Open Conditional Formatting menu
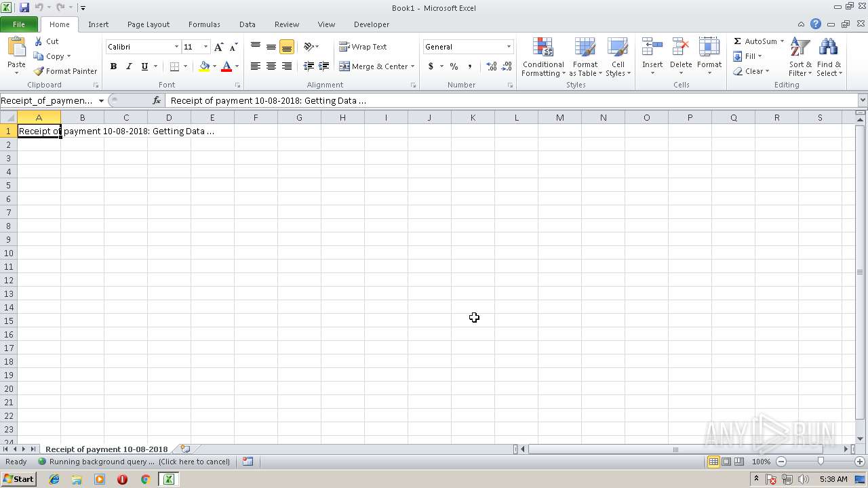This screenshot has height=488, width=868. (543, 58)
